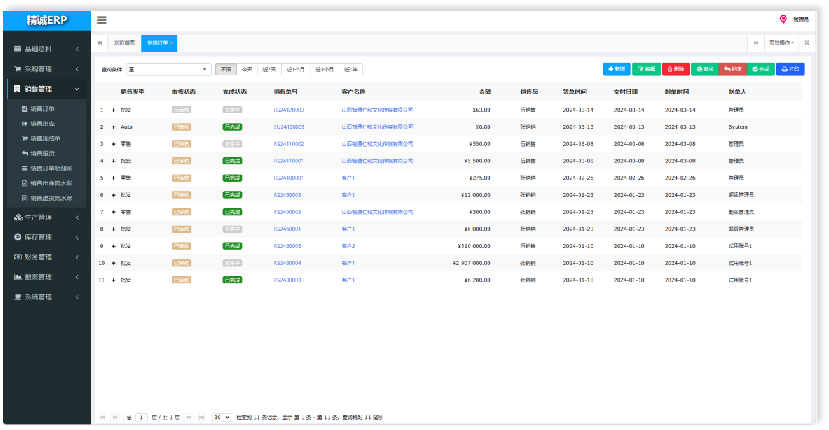Expand details of table row 6

113,195
